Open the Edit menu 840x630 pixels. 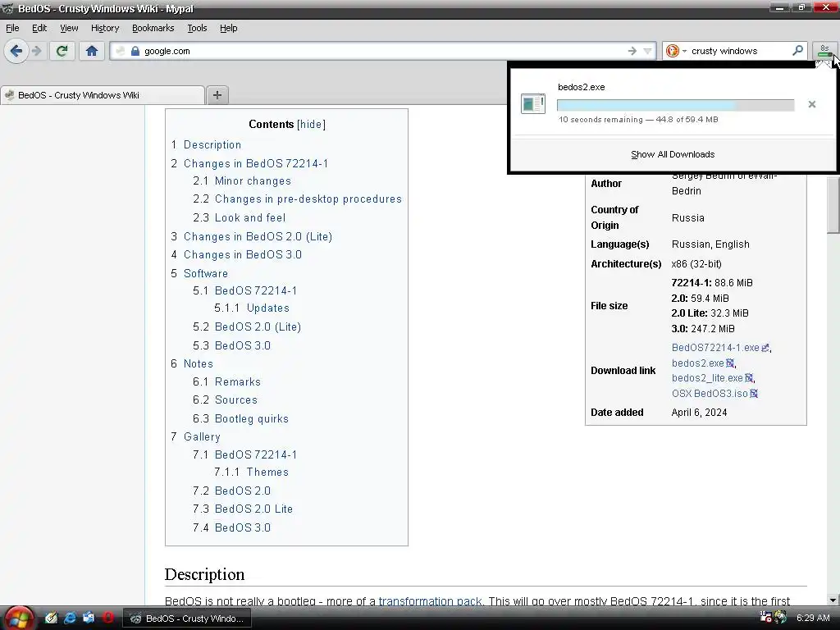(39, 28)
